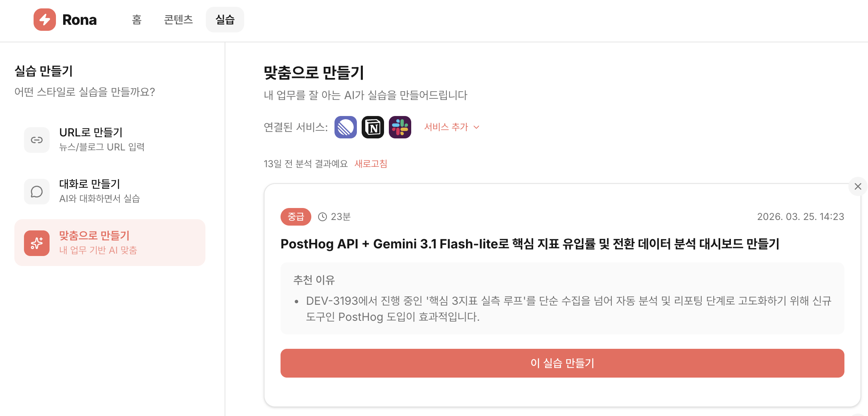Viewport: 868px width, 416px height.
Task: Click the 중급 difficulty badge
Action: (x=296, y=216)
